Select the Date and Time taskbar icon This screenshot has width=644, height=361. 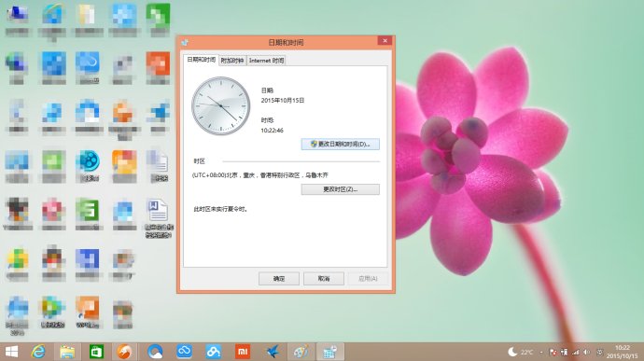click(x=329, y=352)
